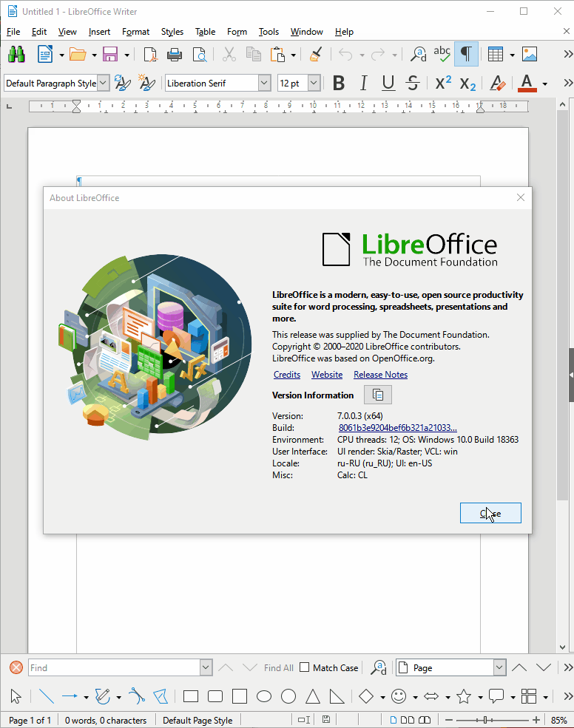Screen dimensions: 574x728
Task: Open the Edit menu
Action: point(39,32)
